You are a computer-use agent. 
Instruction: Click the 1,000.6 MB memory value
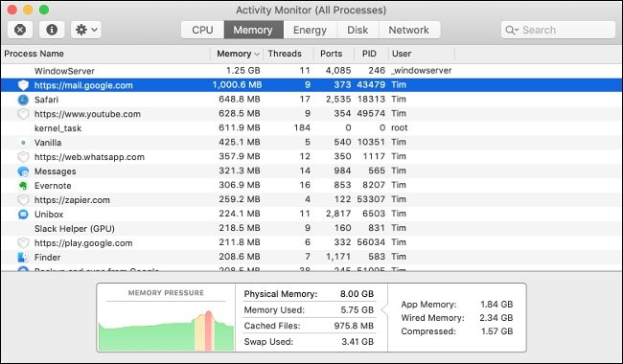click(237, 85)
